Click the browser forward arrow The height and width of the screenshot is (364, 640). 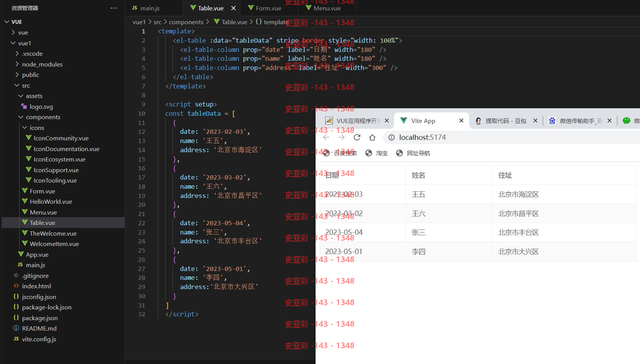coord(341,137)
